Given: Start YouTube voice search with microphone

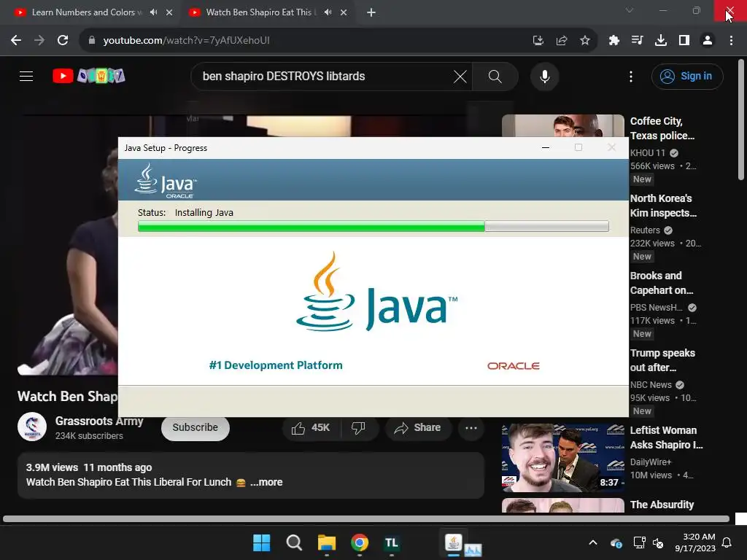Looking at the screenshot, I should 544,76.
